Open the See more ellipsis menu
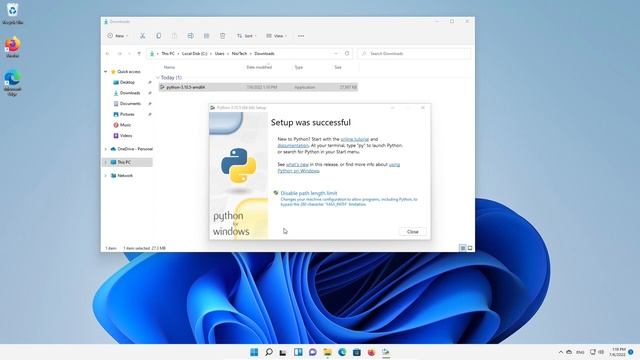Image resolution: width=640 pixels, height=360 pixels. tap(301, 36)
